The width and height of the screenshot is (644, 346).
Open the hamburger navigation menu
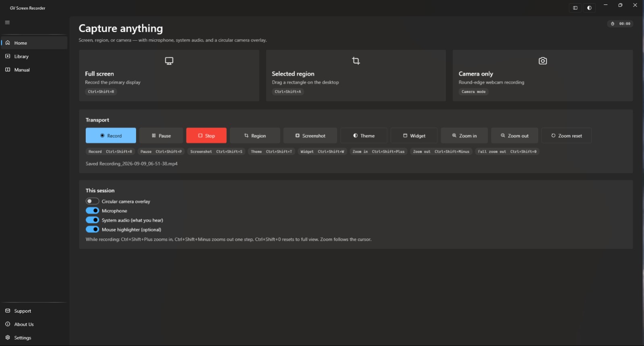[7, 23]
